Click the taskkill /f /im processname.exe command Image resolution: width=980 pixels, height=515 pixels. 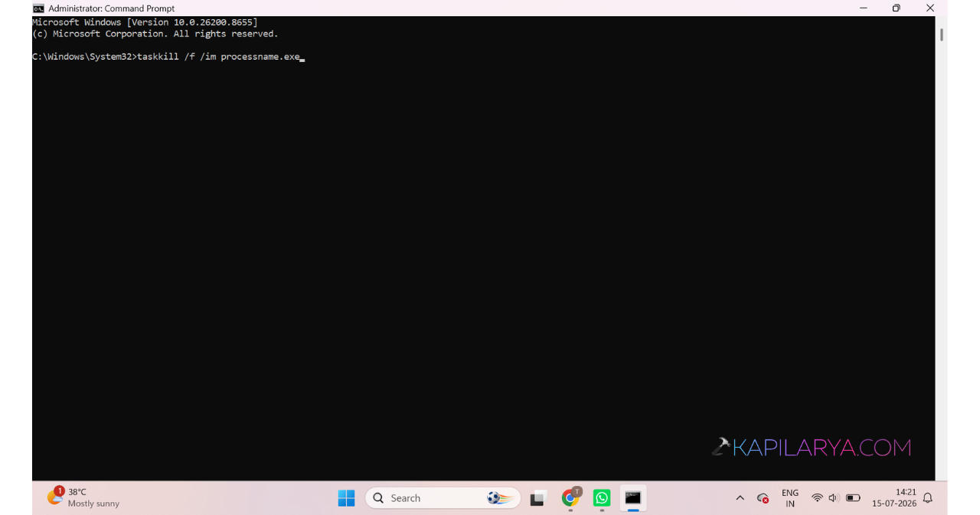(x=218, y=57)
